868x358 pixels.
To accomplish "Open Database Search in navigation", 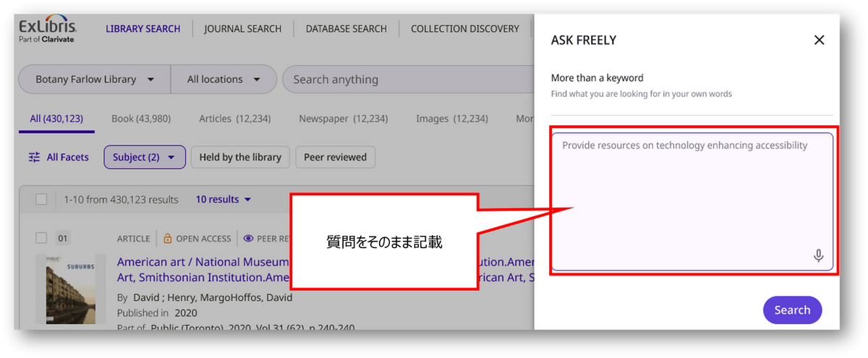I will (x=346, y=29).
